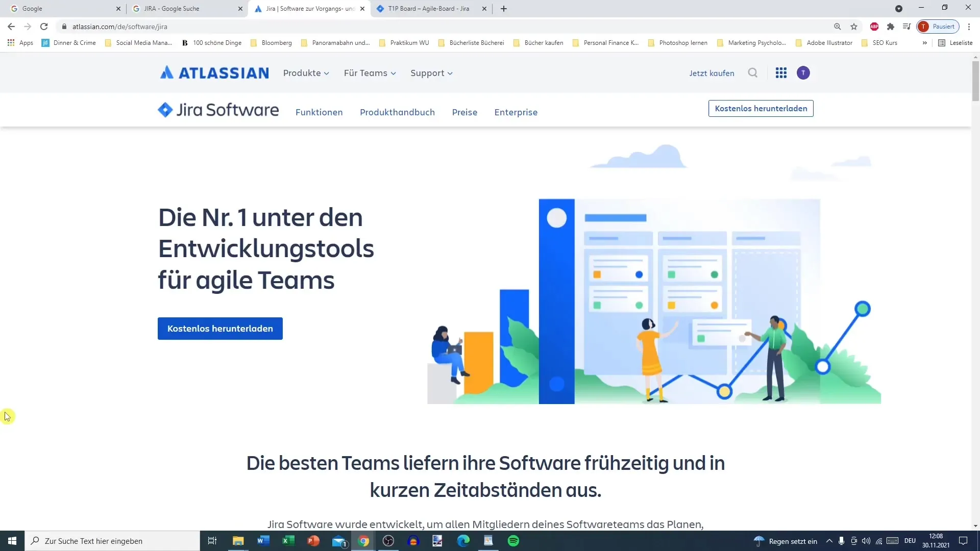The width and height of the screenshot is (980, 551).
Task: Open the tab search dropdown in Chrome title bar
Action: (x=899, y=9)
